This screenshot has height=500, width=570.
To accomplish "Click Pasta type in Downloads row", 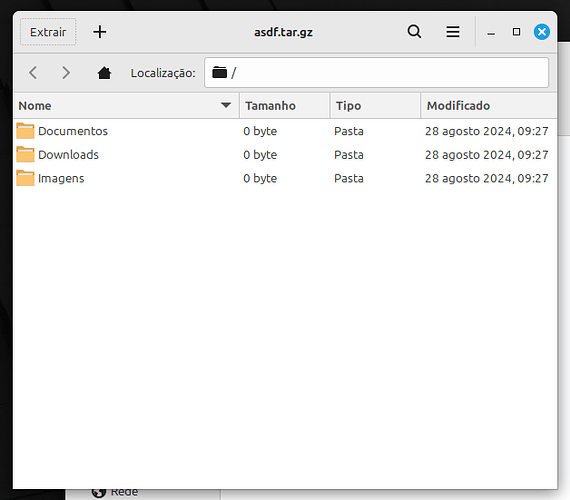I will pos(349,155).
